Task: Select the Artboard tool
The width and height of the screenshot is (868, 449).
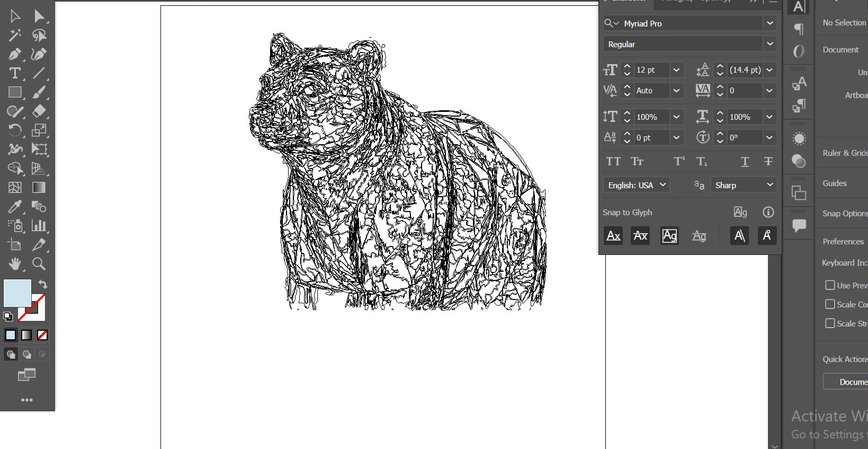Action: [x=15, y=245]
